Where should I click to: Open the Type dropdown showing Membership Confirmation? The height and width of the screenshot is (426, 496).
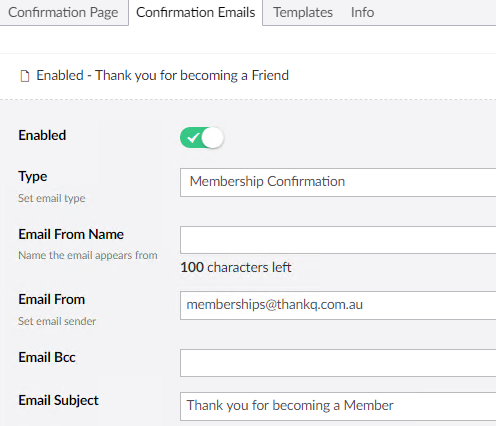[x=338, y=182]
